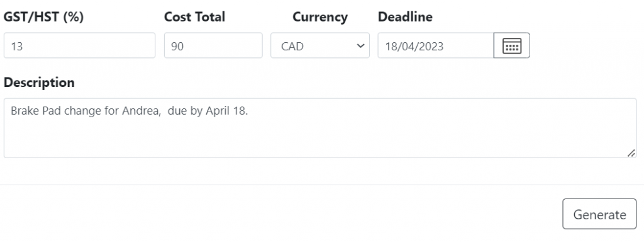The image size is (644, 242).
Task: Click the chevron arrow in Currency select
Action: [x=360, y=45]
